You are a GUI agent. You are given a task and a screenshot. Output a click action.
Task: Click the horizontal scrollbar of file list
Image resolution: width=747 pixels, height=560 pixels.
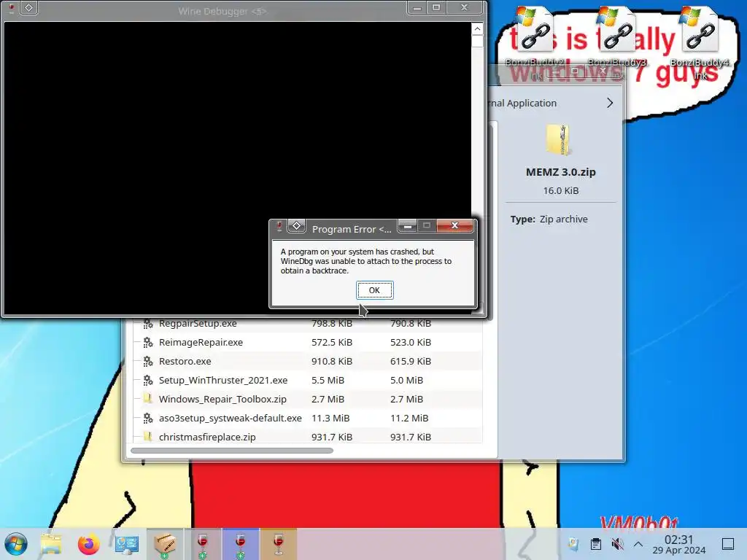pos(232,450)
